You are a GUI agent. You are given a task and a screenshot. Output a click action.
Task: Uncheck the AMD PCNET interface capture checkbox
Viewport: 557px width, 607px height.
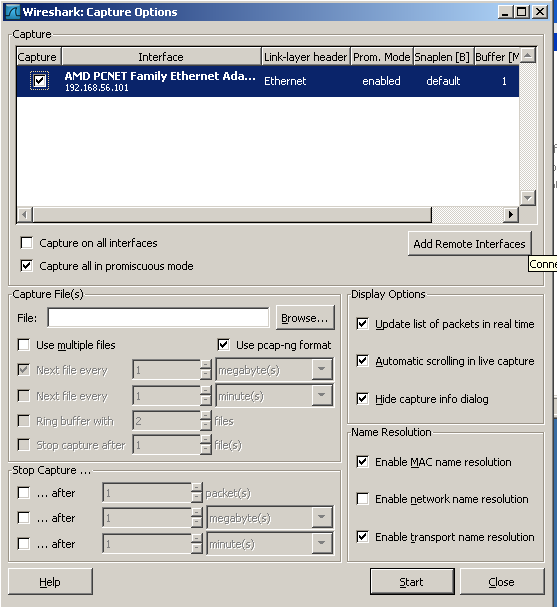pyautogui.click(x=39, y=81)
